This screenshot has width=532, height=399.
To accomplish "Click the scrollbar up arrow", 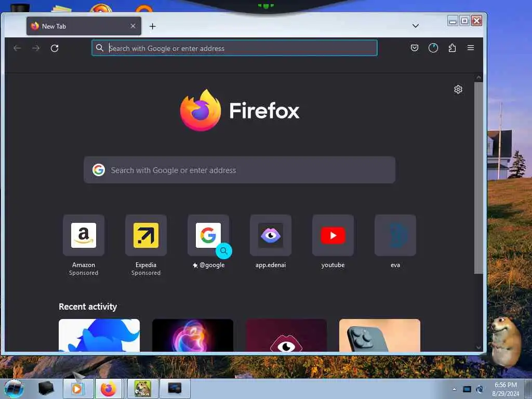I will 478,78.
